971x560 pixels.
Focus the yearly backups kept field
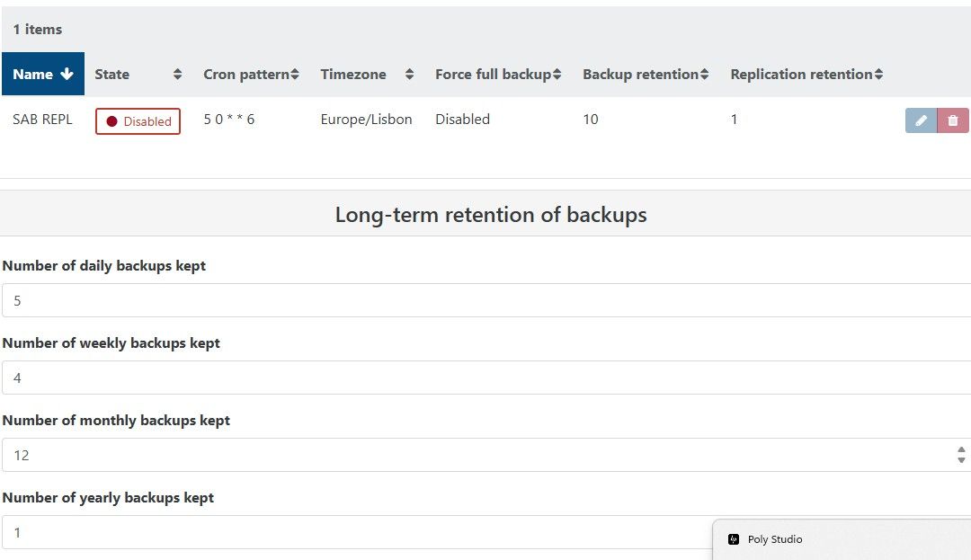point(356,532)
